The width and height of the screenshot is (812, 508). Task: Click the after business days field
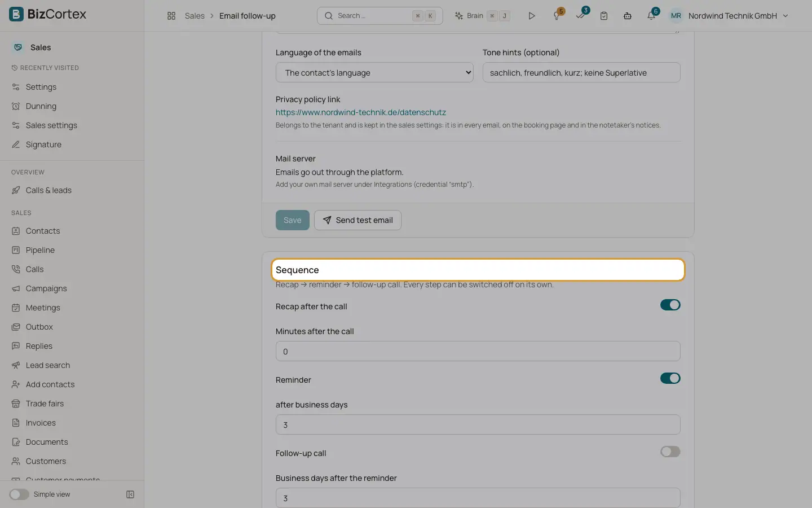tap(478, 424)
